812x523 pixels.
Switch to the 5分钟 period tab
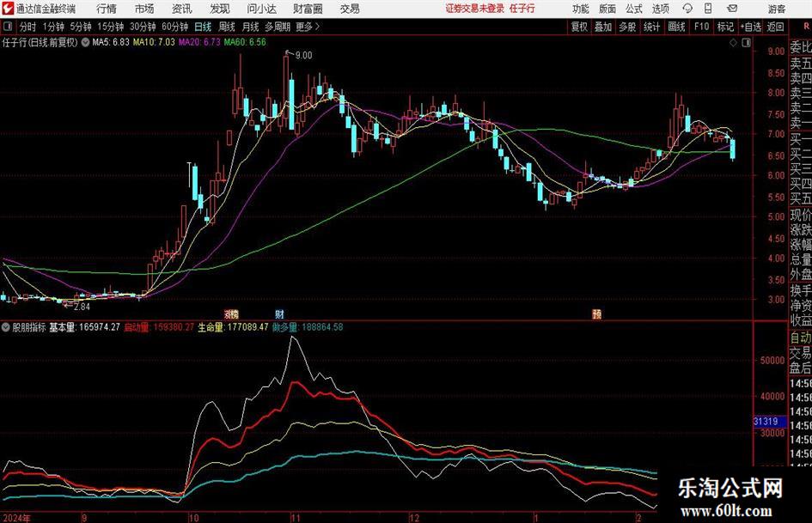pyautogui.click(x=81, y=27)
